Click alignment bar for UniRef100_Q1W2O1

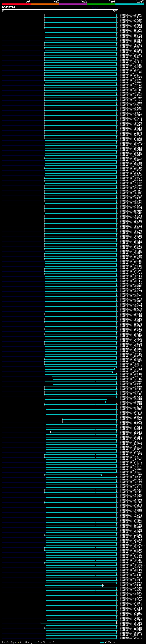click(90, 422)
